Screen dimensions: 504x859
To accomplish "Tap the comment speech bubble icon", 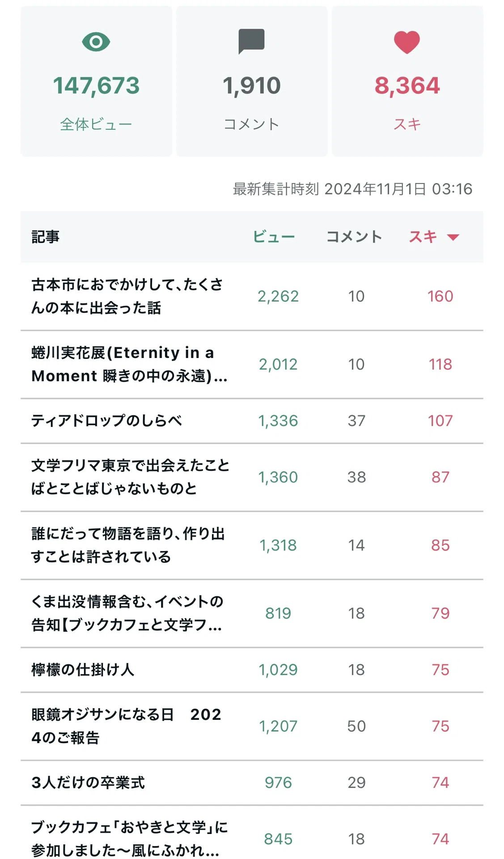I will pyautogui.click(x=252, y=41).
